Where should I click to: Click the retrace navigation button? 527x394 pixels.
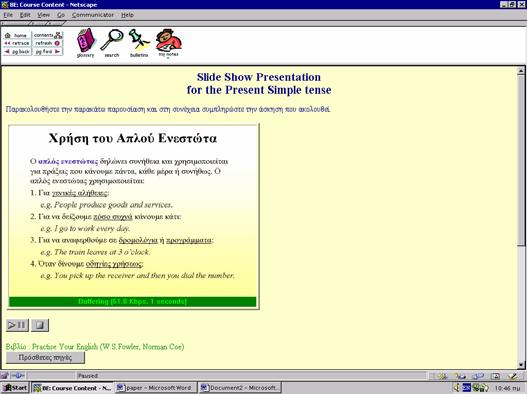pos(17,43)
